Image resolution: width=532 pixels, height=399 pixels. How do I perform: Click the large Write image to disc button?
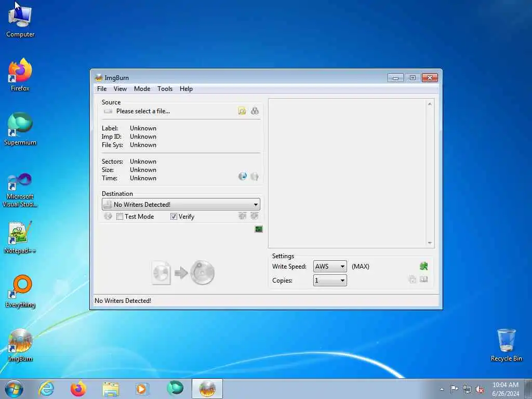tap(183, 272)
